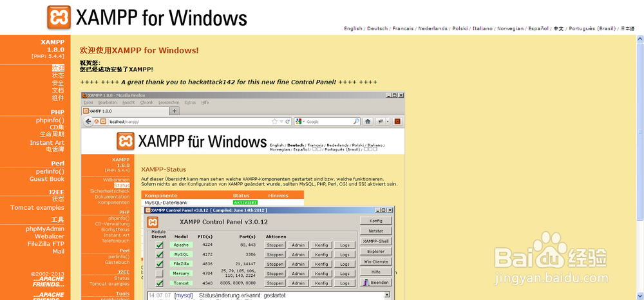Screen dimensions: 644x300
Task: Open 状态 under the J2EE section
Action: (x=59, y=199)
